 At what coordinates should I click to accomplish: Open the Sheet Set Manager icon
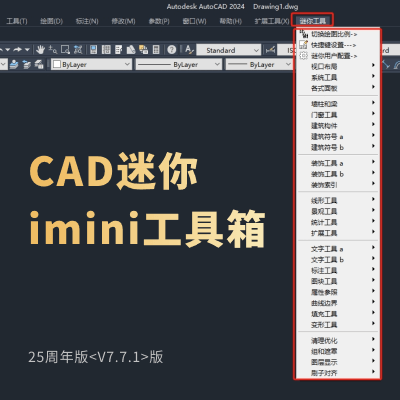point(131,50)
